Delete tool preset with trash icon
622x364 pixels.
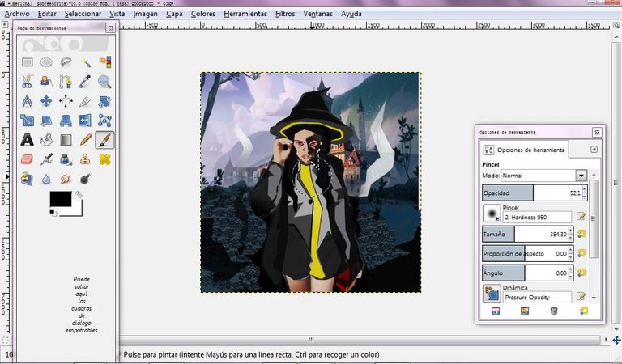click(554, 311)
